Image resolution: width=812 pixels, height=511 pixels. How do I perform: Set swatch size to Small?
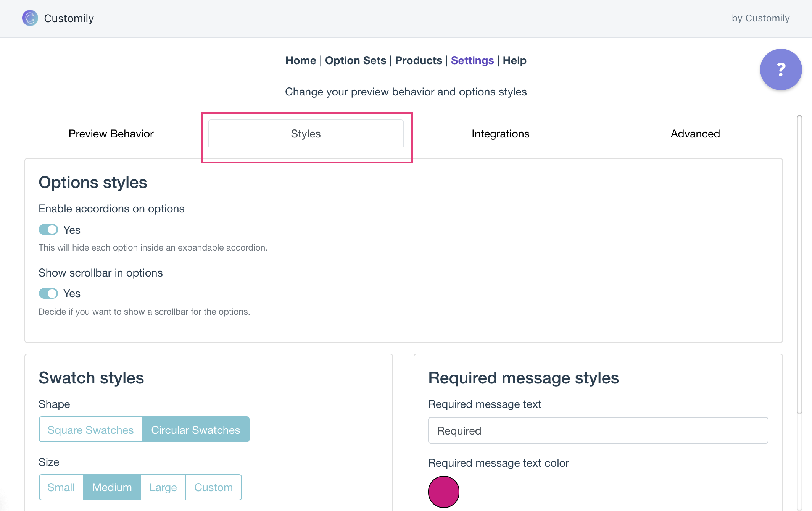61,487
